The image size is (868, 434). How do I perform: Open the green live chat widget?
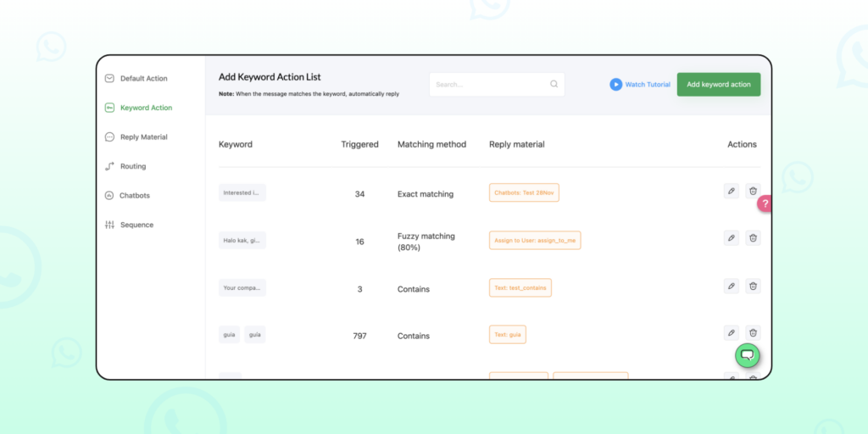coord(748,355)
